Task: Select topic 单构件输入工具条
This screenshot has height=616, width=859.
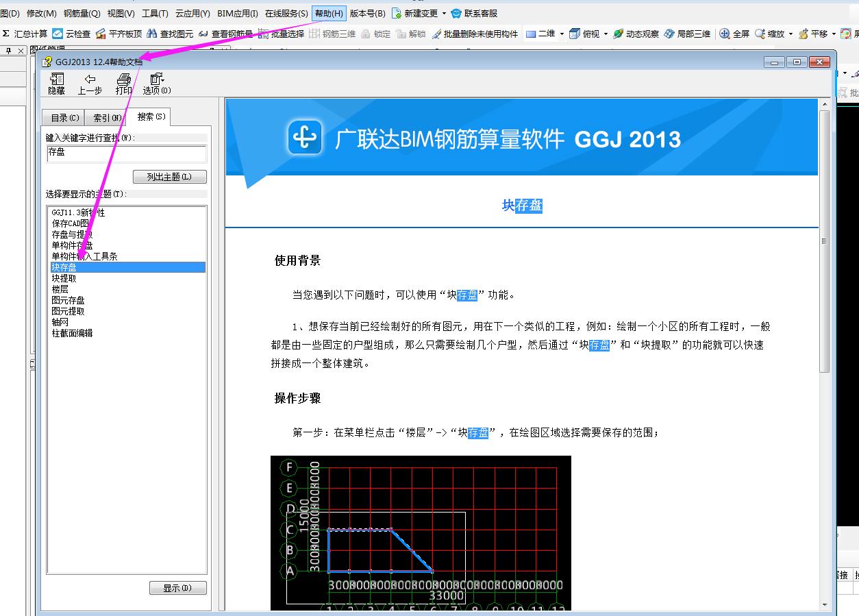Action: tap(84, 256)
